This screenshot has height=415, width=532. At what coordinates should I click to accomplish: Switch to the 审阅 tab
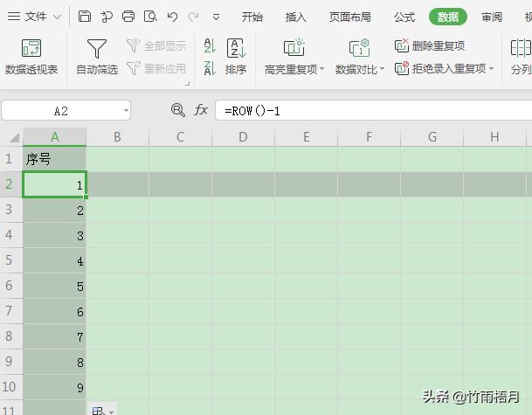point(492,17)
